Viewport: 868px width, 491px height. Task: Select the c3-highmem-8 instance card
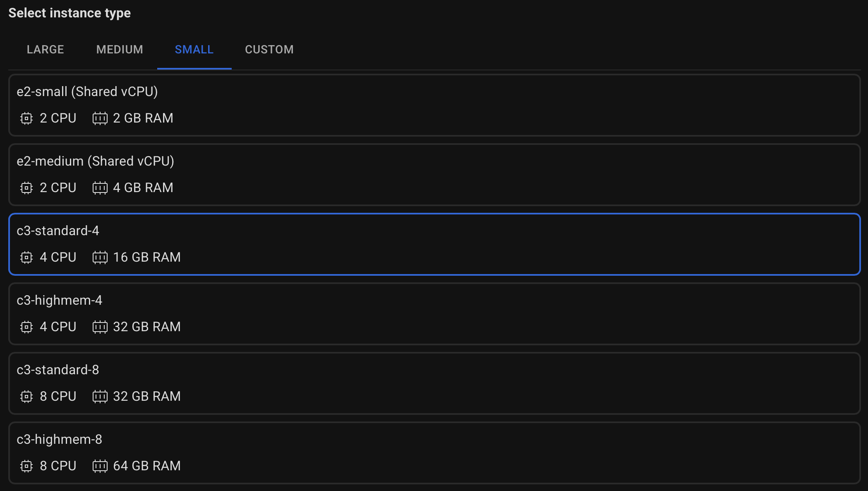(434, 453)
